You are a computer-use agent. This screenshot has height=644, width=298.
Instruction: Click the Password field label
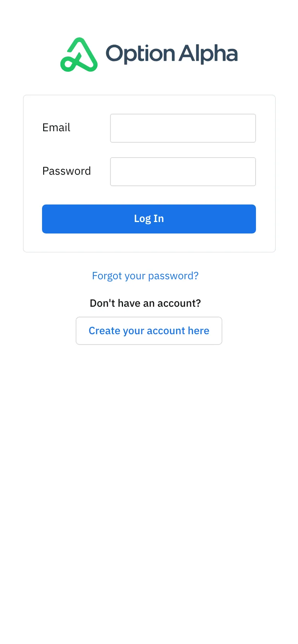pyautogui.click(x=66, y=171)
